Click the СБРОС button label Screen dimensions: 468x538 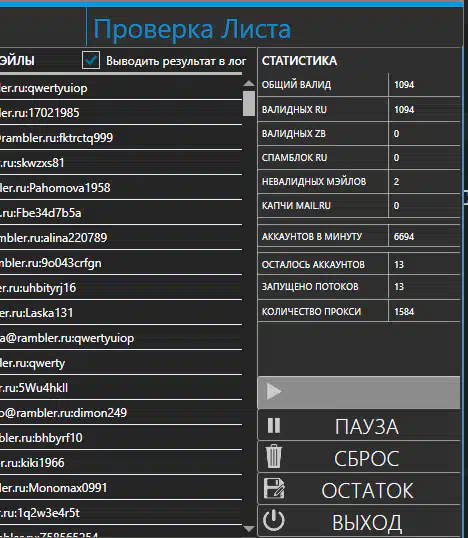(x=367, y=458)
